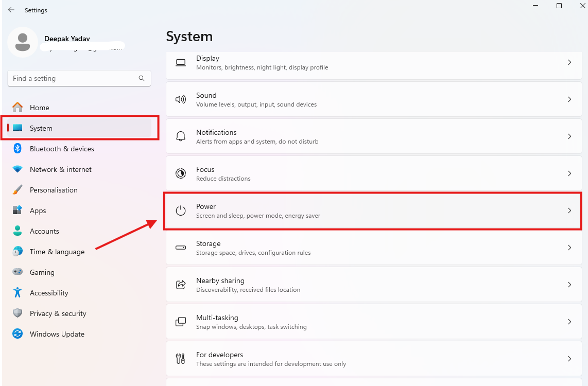Click the Display laptop icon
Image resolution: width=588 pixels, height=386 pixels.
tap(181, 63)
